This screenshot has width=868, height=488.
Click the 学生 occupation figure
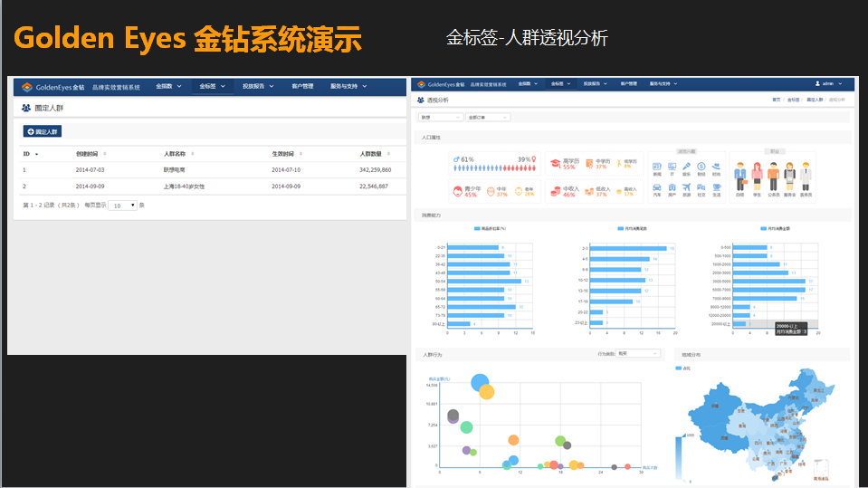757,177
